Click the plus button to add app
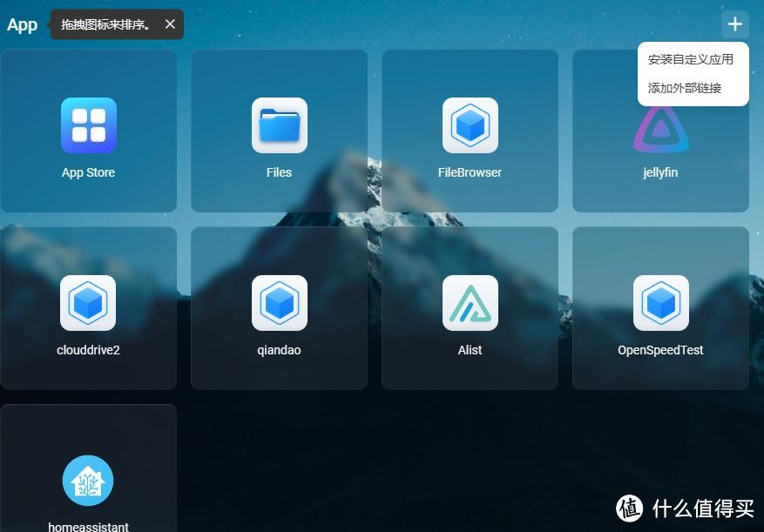764x532 pixels. tap(734, 24)
